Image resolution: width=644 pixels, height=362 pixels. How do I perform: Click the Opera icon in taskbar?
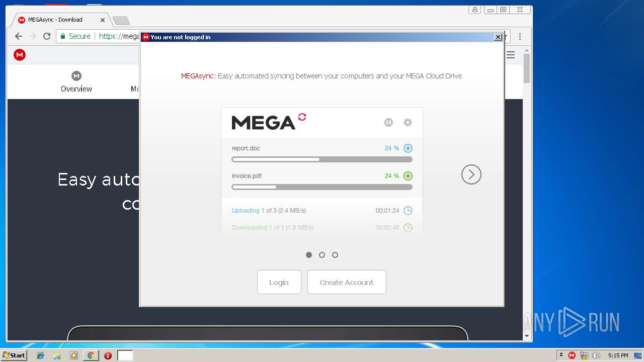pyautogui.click(x=108, y=355)
